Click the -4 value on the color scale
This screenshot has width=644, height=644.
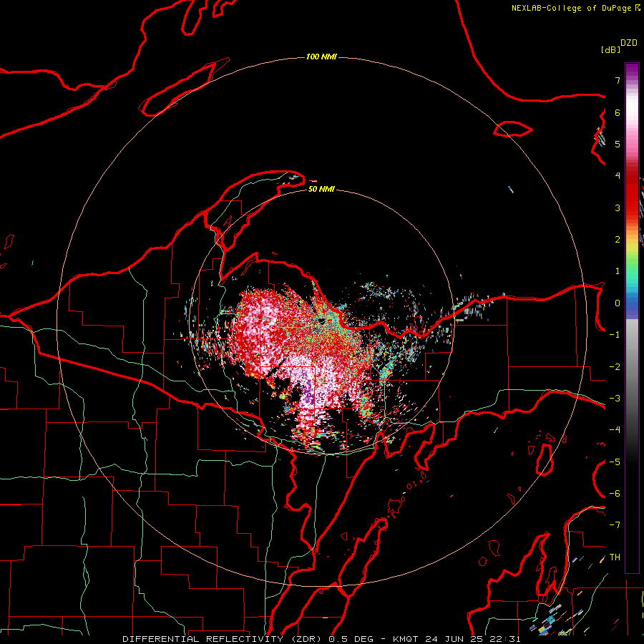coord(615,430)
